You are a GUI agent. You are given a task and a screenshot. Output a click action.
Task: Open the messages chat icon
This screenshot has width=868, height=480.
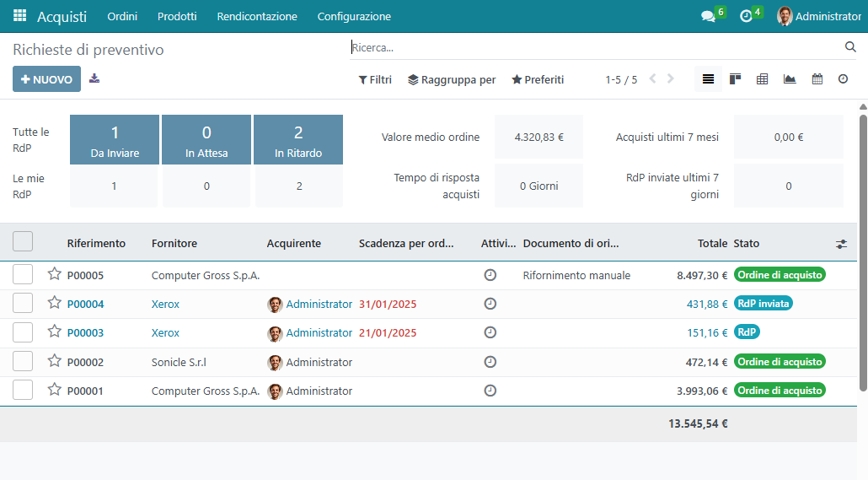tap(707, 16)
